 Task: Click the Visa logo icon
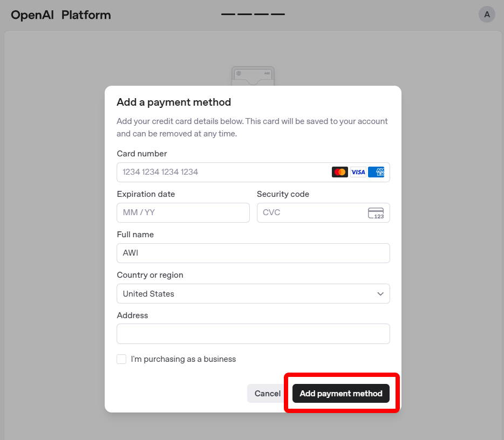pyautogui.click(x=358, y=172)
